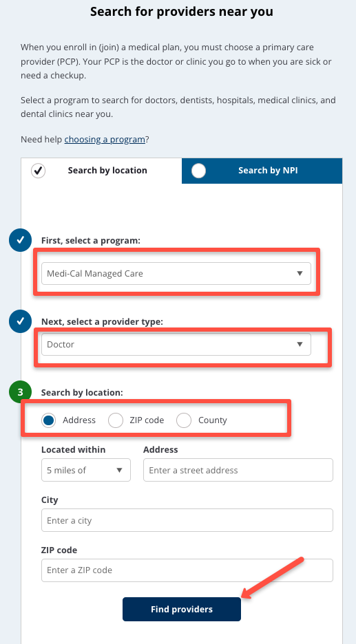Click the Find providers button
The height and width of the screenshot is (644, 356).
click(182, 609)
